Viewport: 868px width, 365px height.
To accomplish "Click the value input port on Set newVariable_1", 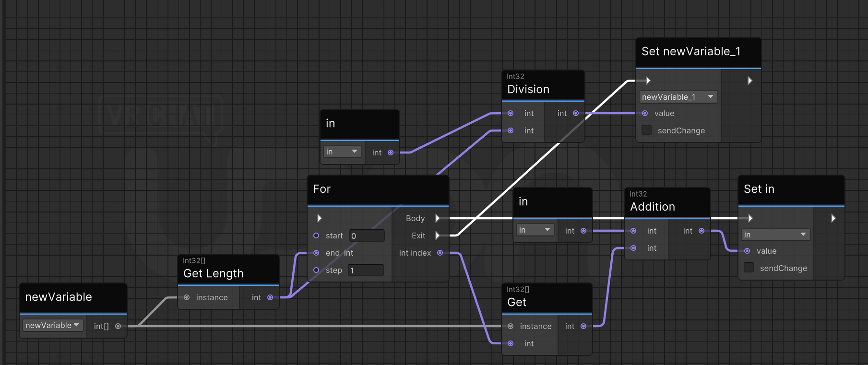I will coord(645,113).
